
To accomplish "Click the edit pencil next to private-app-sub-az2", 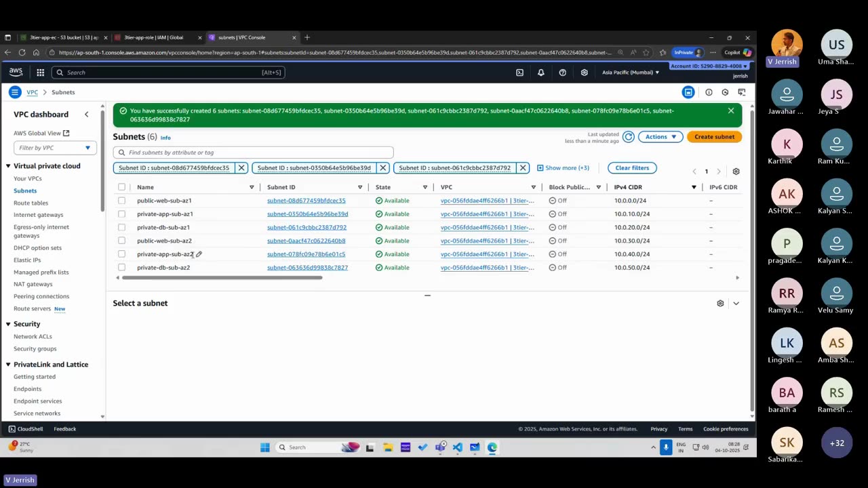I will 199,254.
